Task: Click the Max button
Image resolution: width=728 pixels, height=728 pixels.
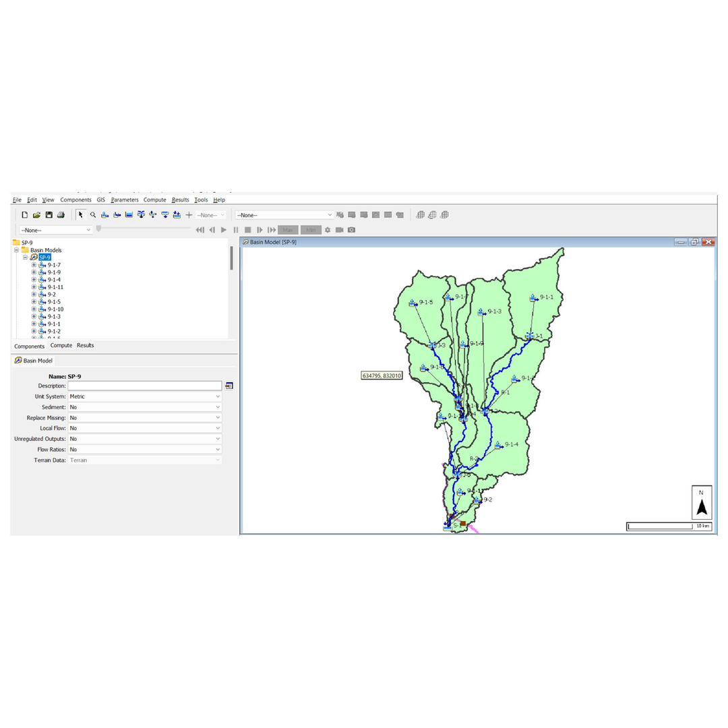Action: (x=288, y=230)
